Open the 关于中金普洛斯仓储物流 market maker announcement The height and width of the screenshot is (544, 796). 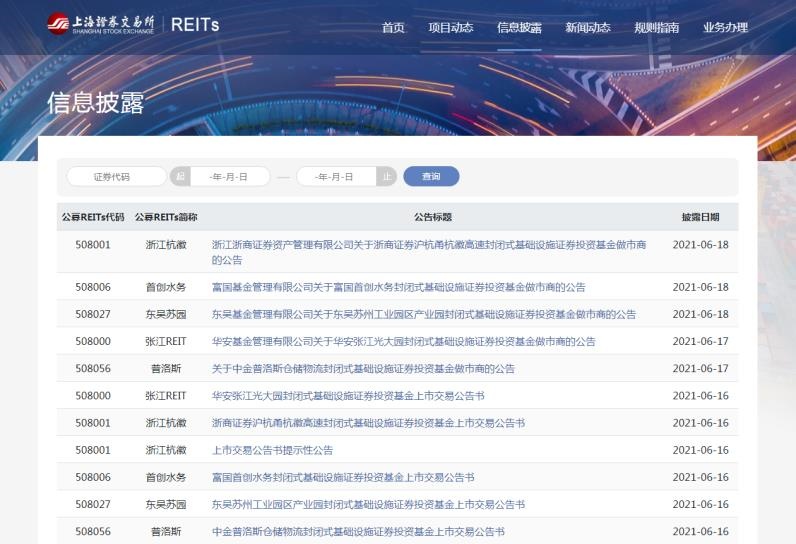pos(363,368)
